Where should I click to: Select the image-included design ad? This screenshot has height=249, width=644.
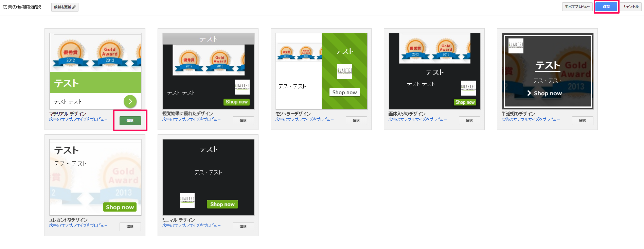[469, 121]
